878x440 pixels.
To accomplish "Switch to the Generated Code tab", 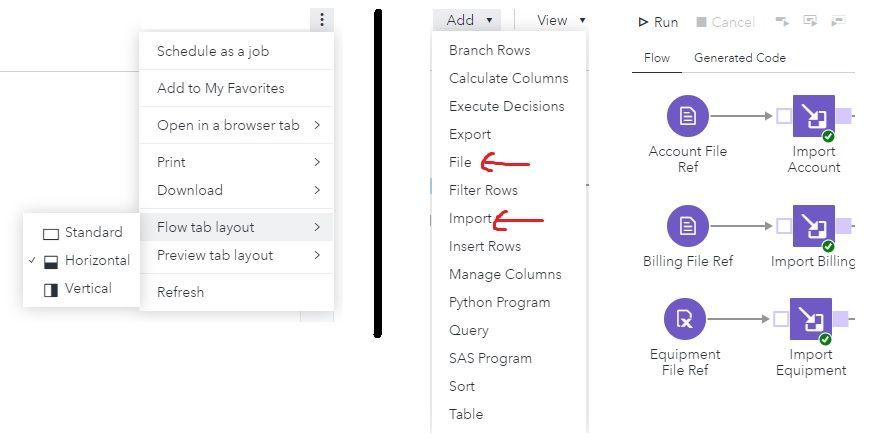I will 739,58.
